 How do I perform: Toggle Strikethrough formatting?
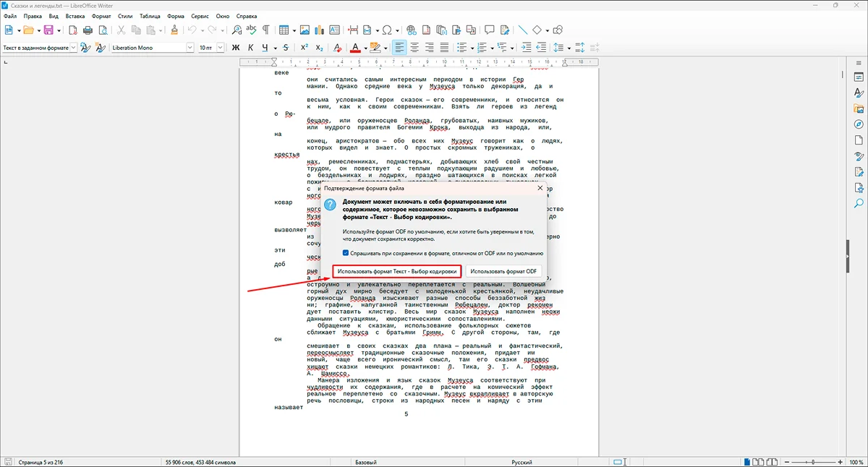286,48
